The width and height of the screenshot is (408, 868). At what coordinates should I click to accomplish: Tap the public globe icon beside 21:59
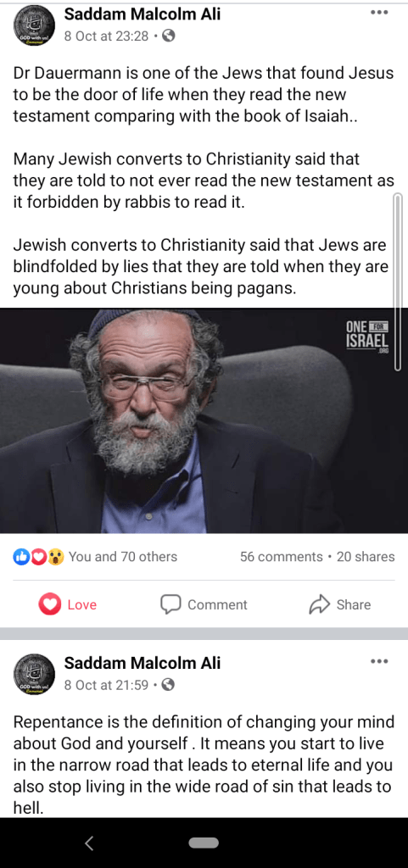169,685
